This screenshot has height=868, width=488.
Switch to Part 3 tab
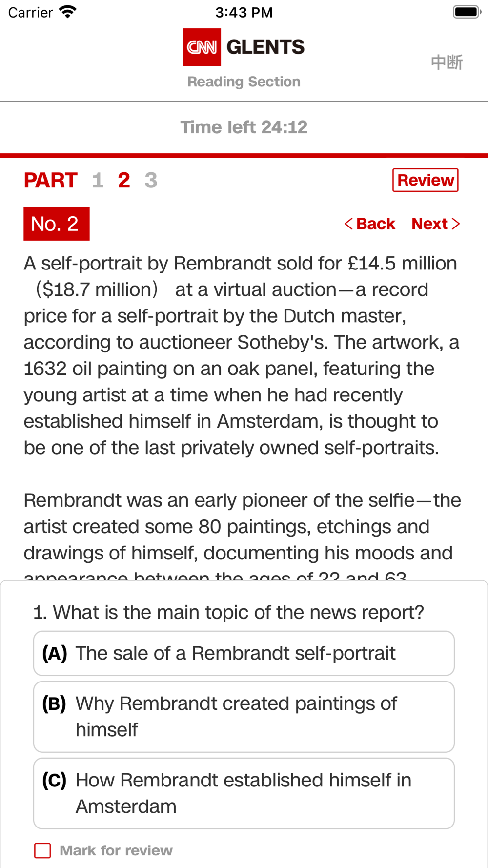(x=151, y=180)
